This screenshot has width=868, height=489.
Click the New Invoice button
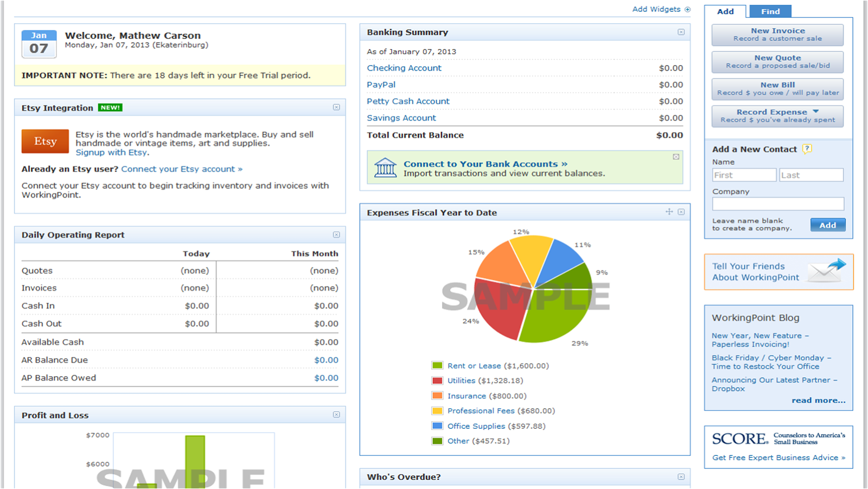click(777, 34)
